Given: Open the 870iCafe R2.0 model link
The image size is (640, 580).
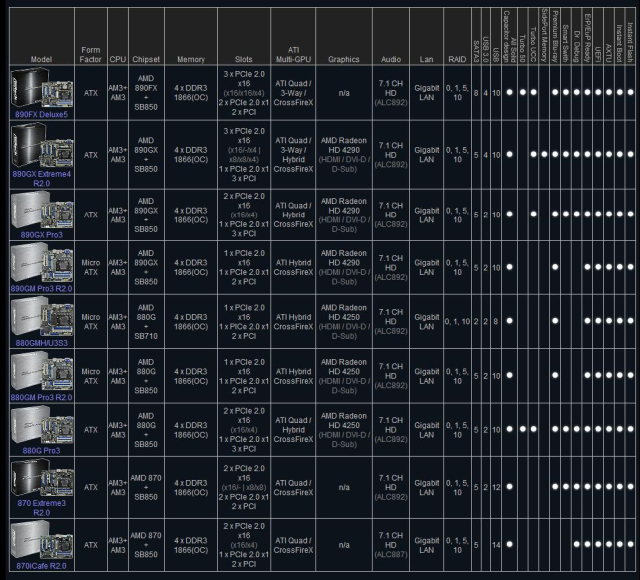Looking at the screenshot, I should coord(40,567).
